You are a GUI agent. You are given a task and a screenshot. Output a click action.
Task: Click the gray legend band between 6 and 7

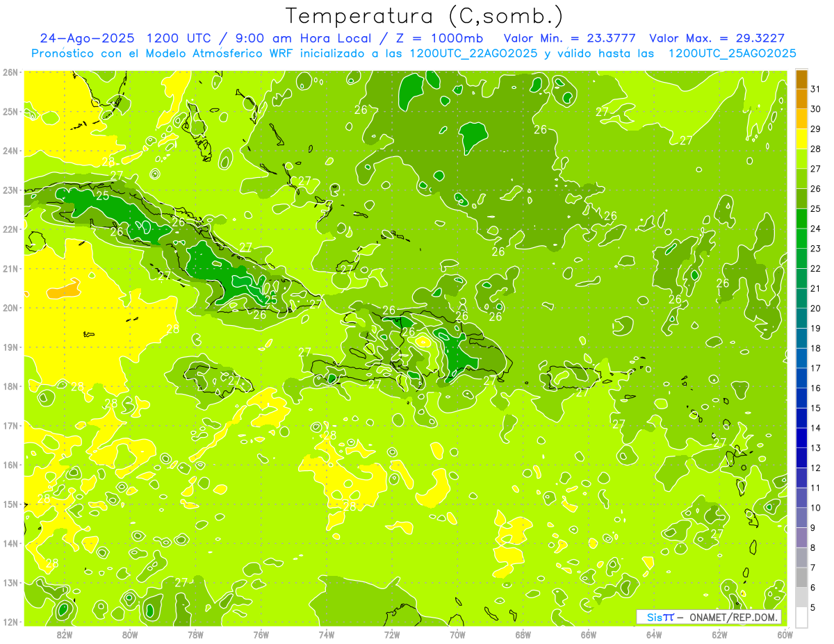pyautogui.click(x=801, y=577)
